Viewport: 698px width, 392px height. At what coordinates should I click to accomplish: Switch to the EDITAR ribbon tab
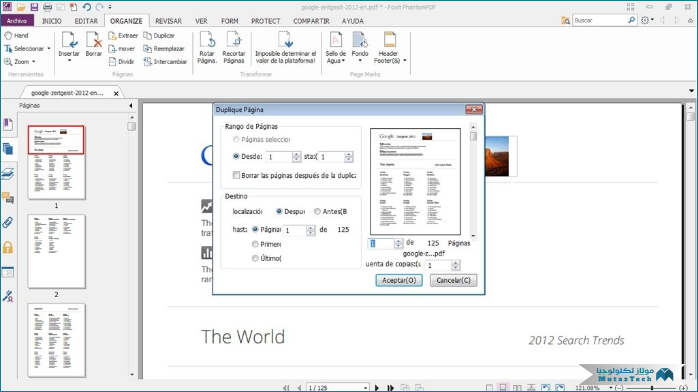(86, 21)
